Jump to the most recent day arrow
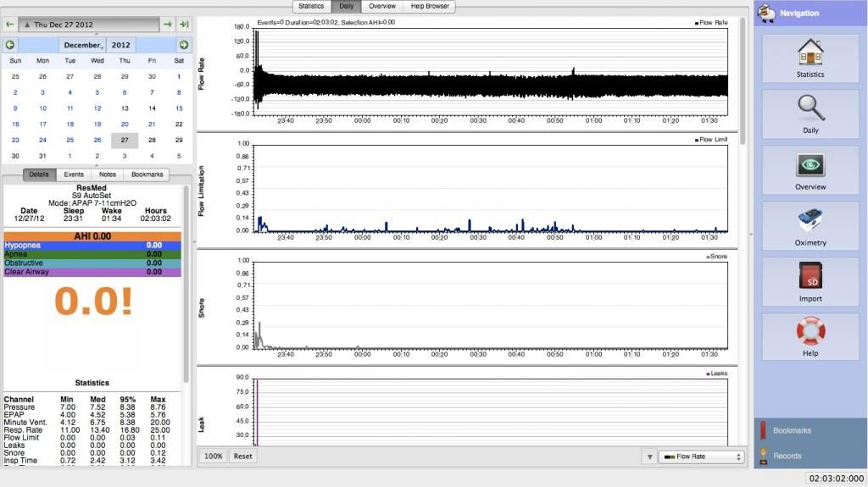This screenshot has width=868, height=487. click(x=183, y=25)
